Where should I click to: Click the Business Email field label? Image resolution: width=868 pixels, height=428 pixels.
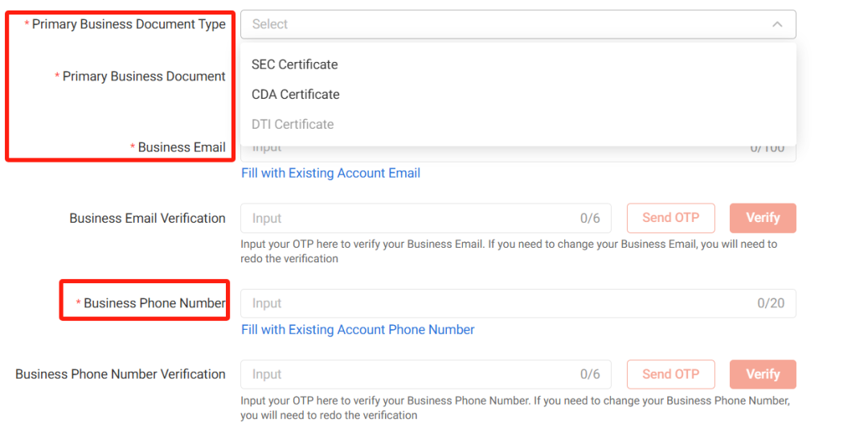181,147
